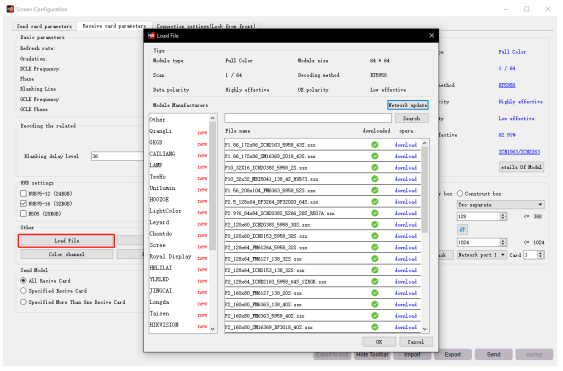The height and width of the screenshot is (371, 563).
Task: Toggle HUB75-16 (32RGB) checkbox
Action: (23, 204)
